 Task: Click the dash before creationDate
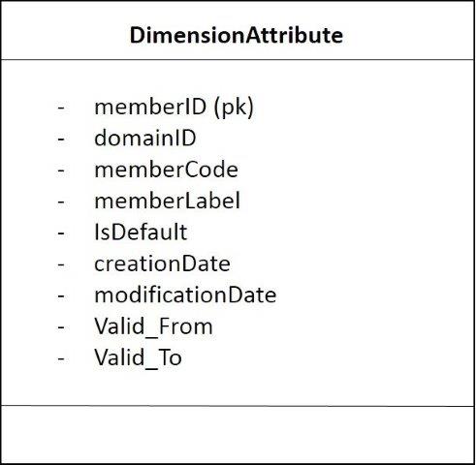point(61,264)
